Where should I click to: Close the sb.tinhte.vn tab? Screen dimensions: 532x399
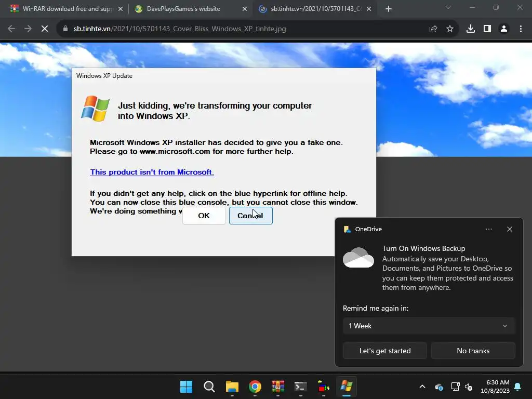coord(369,9)
